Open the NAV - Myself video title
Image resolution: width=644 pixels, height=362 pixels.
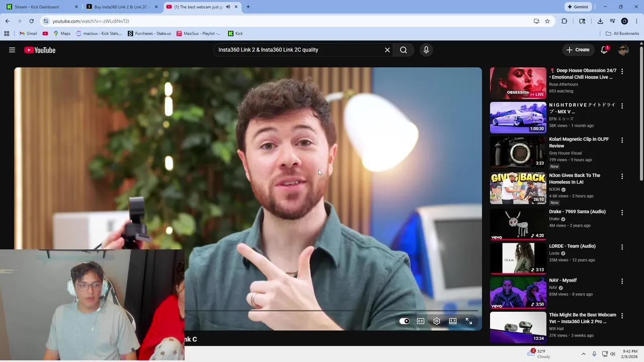562,280
